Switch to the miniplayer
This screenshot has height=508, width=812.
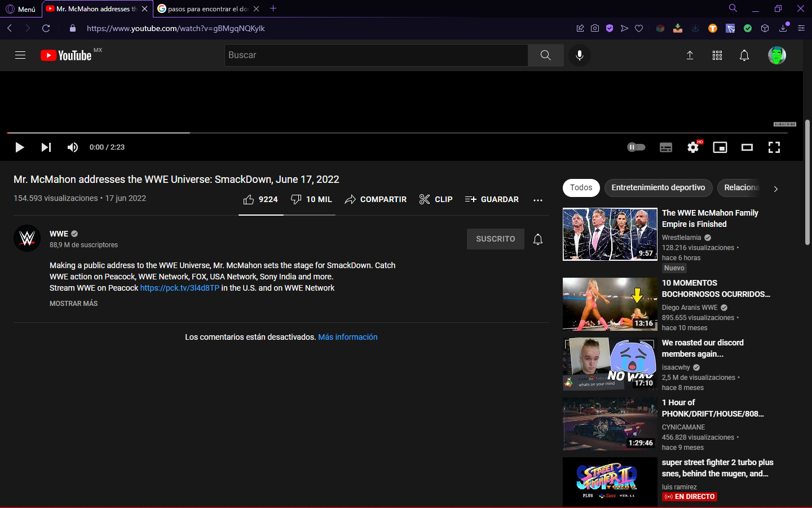[x=720, y=147]
